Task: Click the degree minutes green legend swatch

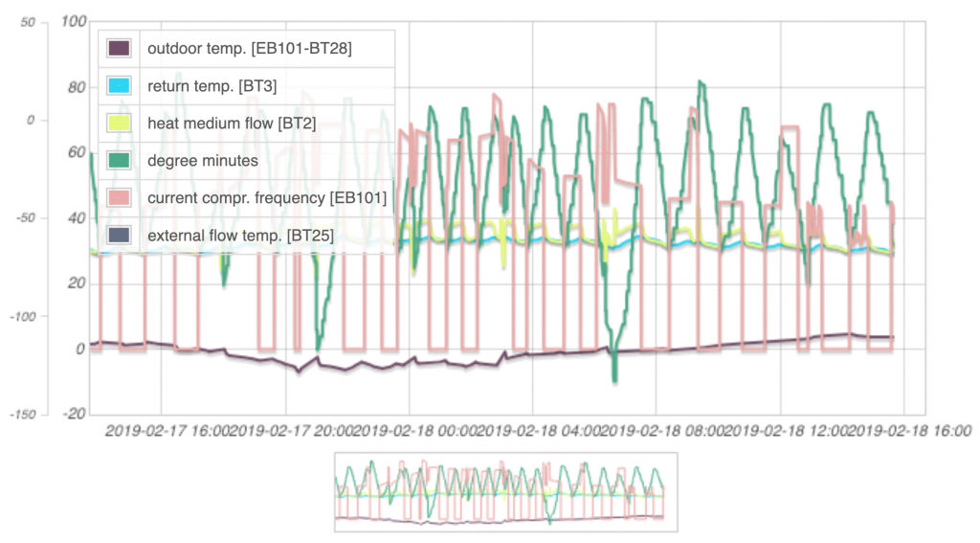Action: point(120,160)
